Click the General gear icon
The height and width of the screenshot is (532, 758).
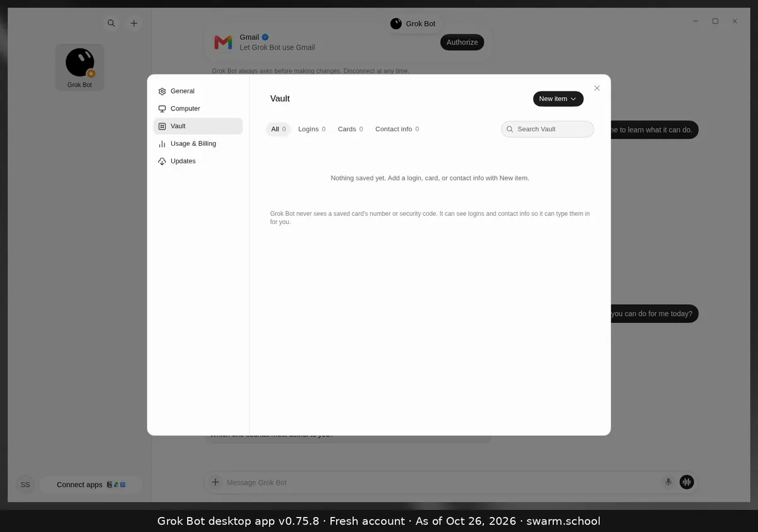(x=162, y=92)
